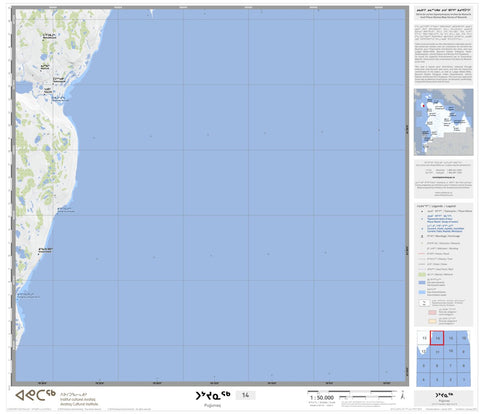This screenshot has height=414, width=480.
Task: Click the red road line symbol in legend
Action: pyautogui.click(x=421, y=254)
